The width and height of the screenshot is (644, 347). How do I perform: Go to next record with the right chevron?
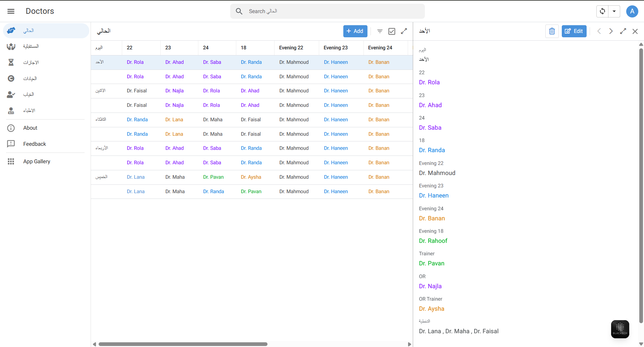(610, 31)
